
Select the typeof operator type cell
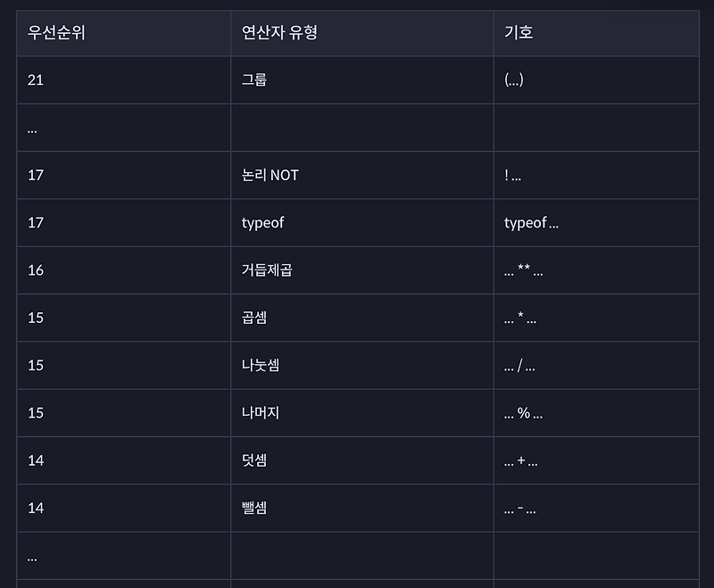click(362, 223)
